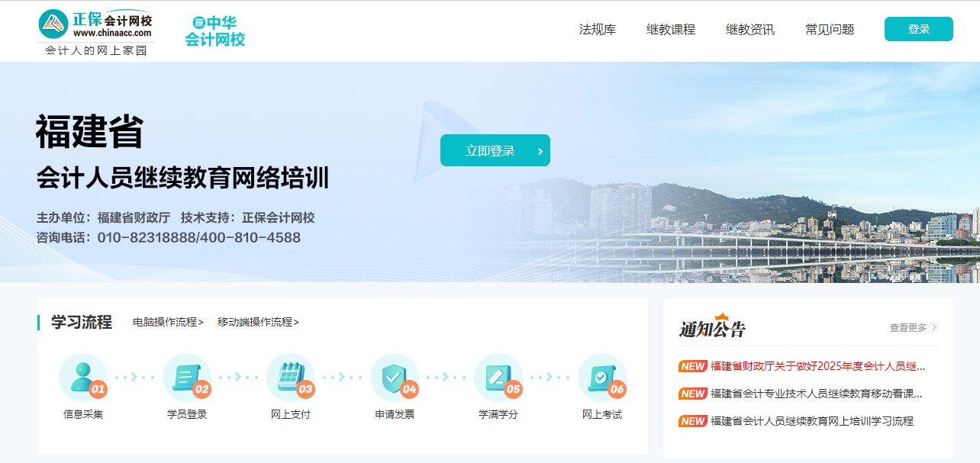Click the 立即登录 banner button
This screenshot has height=463, width=980.
tap(495, 150)
